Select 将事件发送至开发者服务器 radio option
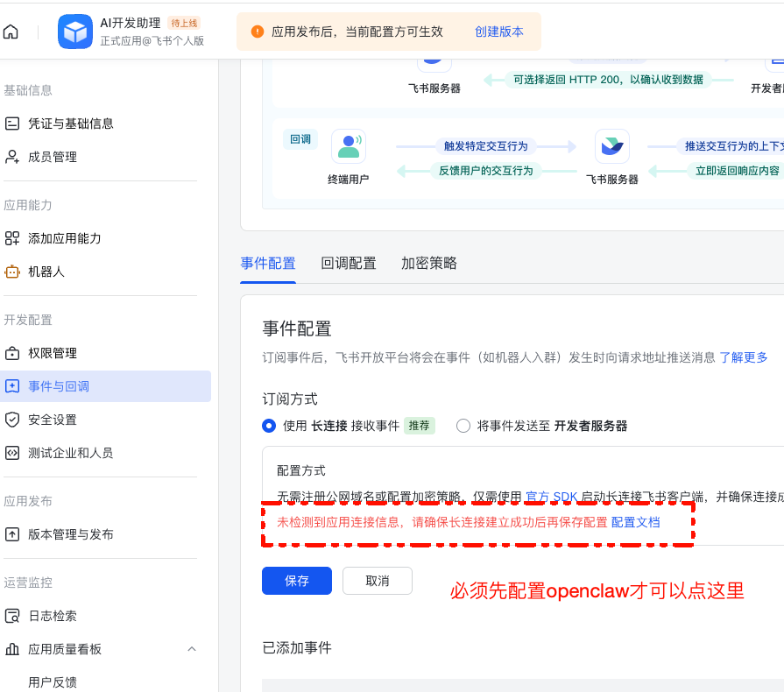The height and width of the screenshot is (692, 784). (x=463, y=426)
